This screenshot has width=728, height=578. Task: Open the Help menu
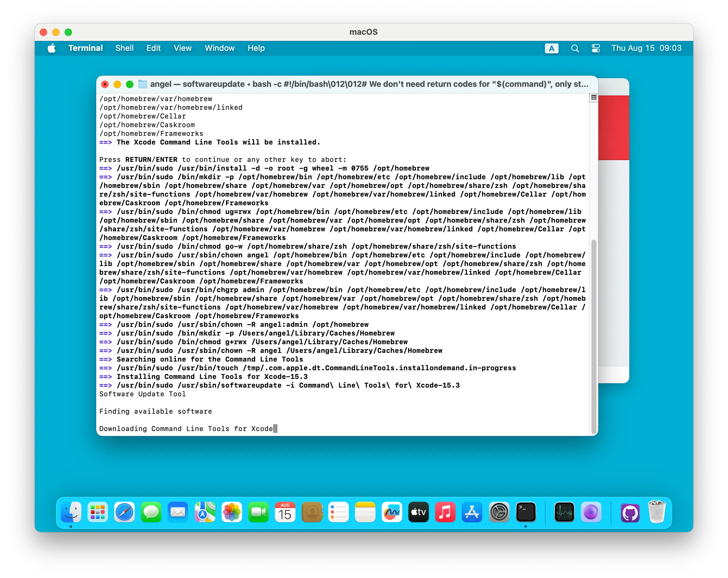256,48
